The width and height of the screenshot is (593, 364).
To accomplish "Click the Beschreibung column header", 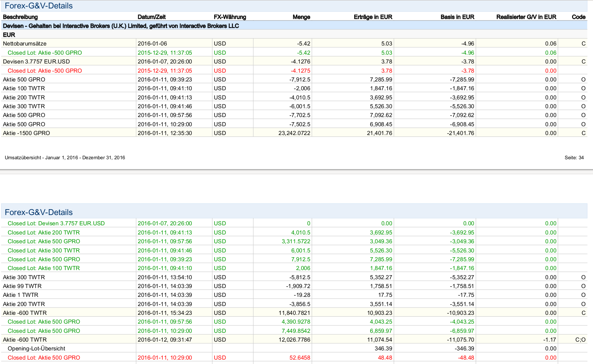I will click(x=20, y=17).
